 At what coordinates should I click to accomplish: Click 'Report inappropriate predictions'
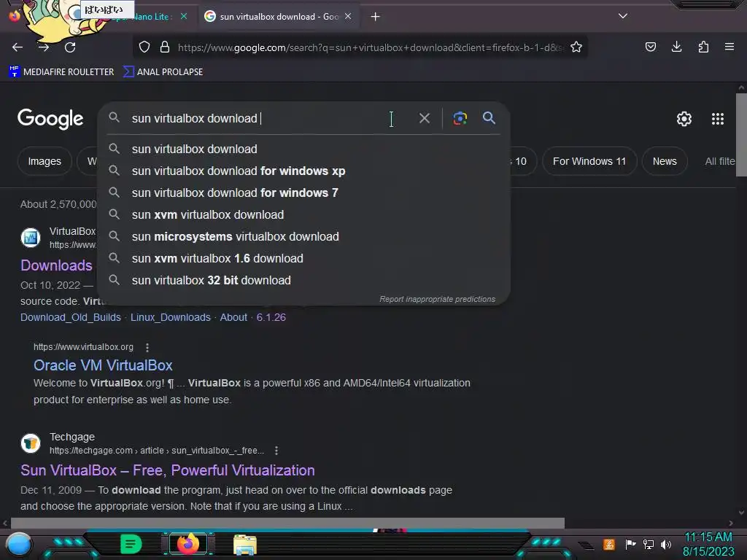click(437, 299)
